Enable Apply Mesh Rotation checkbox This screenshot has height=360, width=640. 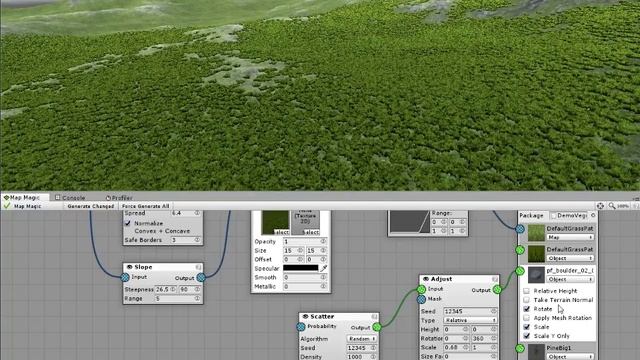pos(527,318)
